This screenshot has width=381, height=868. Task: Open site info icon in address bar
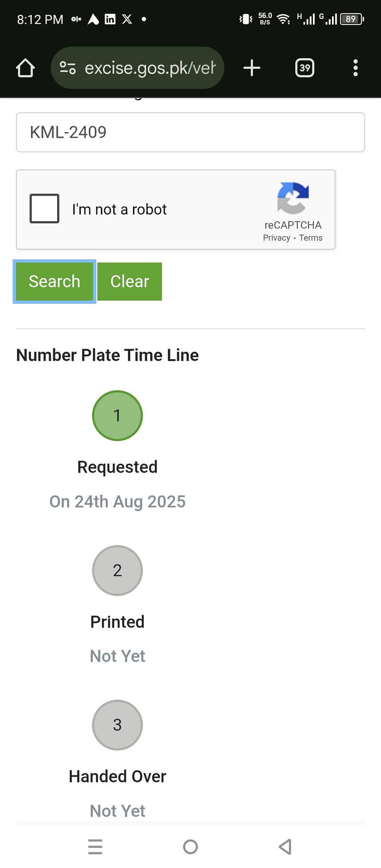[68, 68]
